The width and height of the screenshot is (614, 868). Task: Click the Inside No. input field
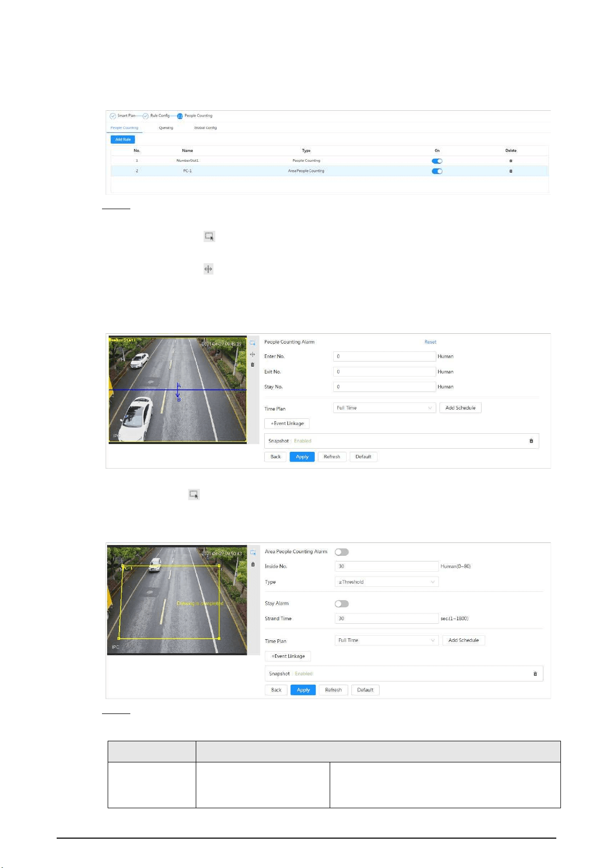point(386,567)
